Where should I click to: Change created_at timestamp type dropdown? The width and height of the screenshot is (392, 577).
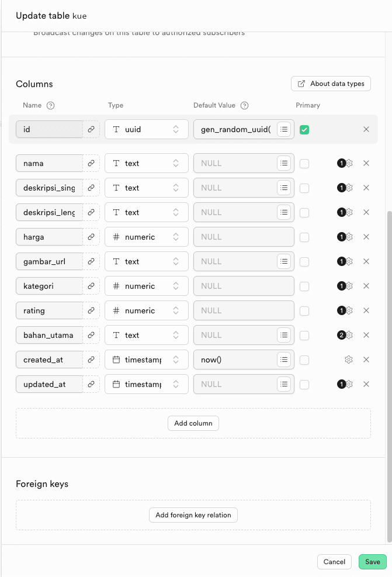[x=147, y=360]
